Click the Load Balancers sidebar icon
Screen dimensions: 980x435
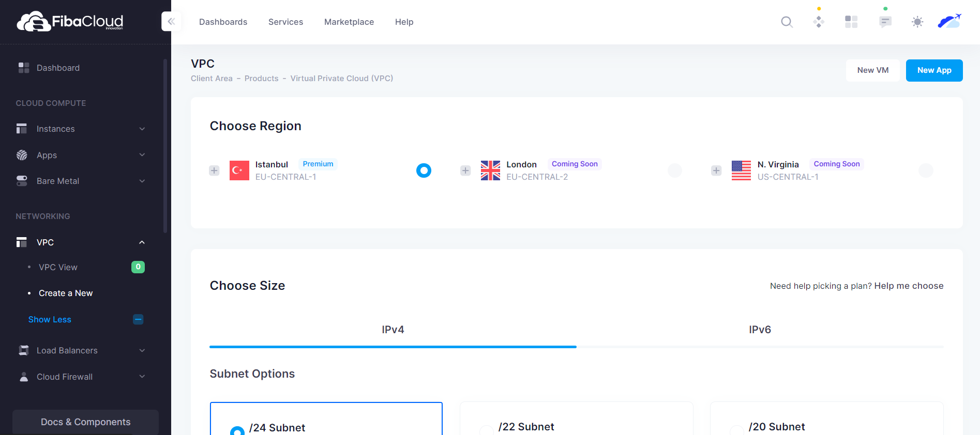[24, 350]
